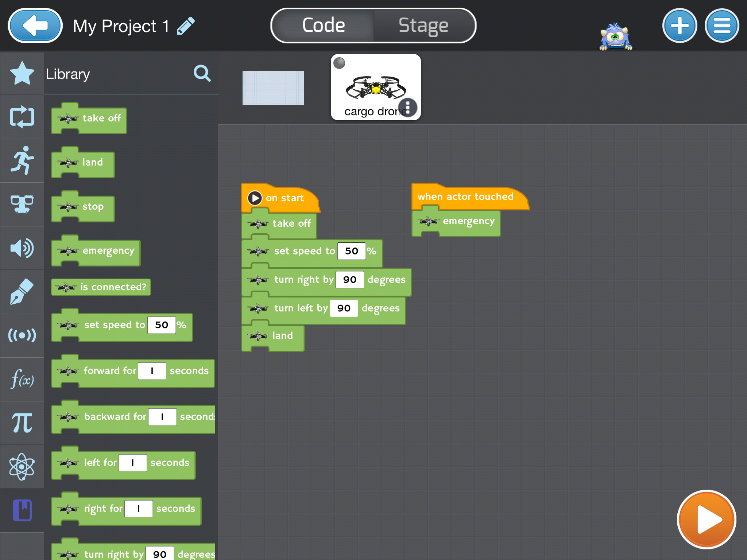Edit the 50 value in the set speed block
The height and width of the screenshot is (560, 747).
click(351, 251)
